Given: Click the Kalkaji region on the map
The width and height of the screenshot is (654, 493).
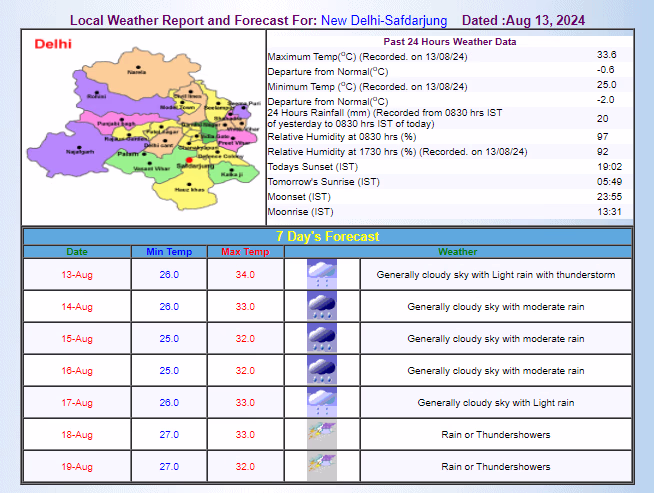Looking at the screenshot, I should click(233, 172).
